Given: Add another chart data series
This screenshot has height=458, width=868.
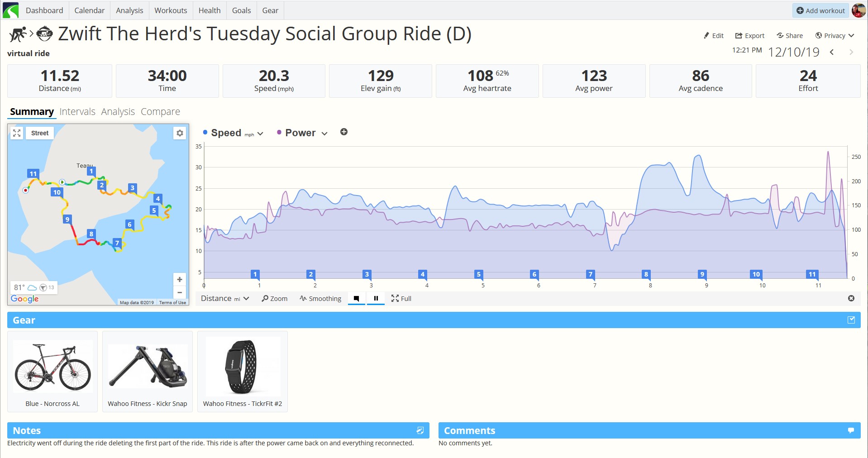Looking at the screenshot, I should [x=344, y=132].
